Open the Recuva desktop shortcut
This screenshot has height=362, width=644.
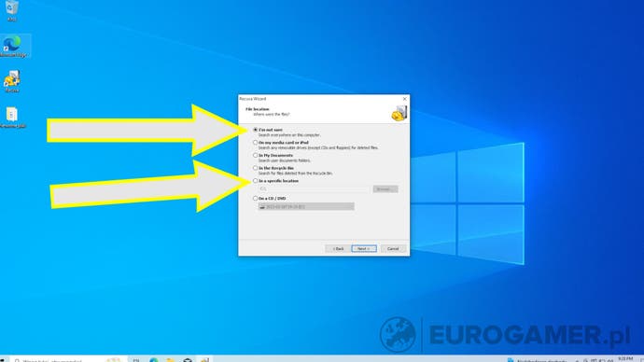tap(12, 81)
